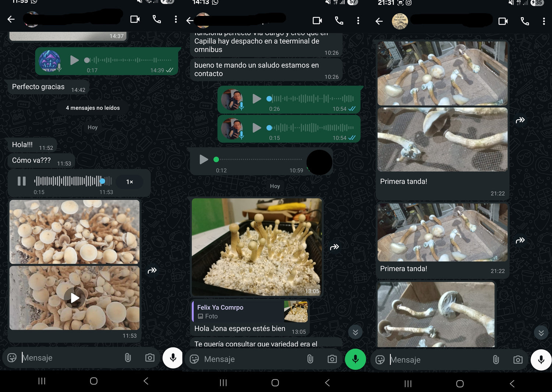Open the three-dot menu in the left chat
Viewport: 552px width, 392px height.
coord(176,19)
